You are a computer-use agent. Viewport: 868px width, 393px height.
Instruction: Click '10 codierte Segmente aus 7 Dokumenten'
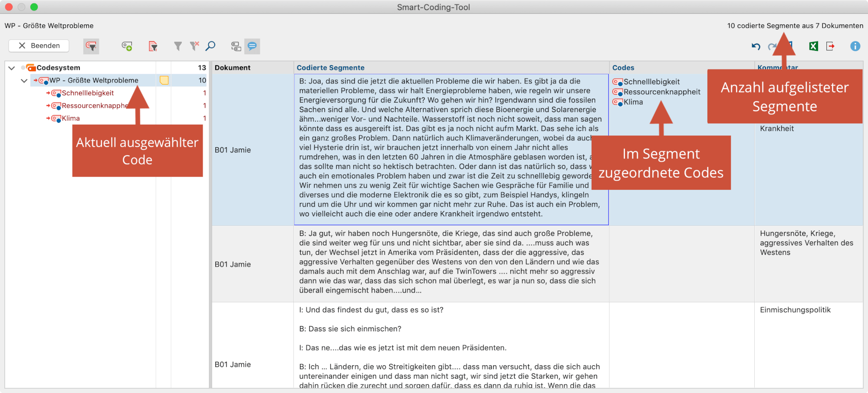point(795,26)
